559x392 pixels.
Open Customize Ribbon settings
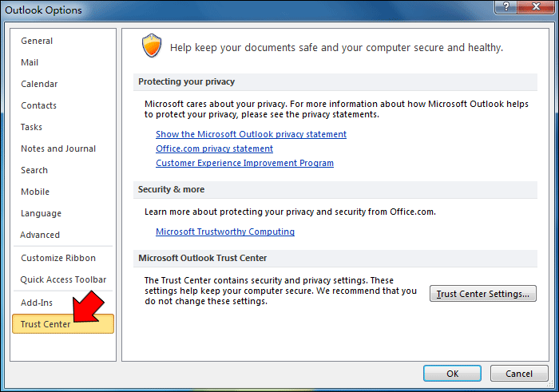tap(58, 258)
